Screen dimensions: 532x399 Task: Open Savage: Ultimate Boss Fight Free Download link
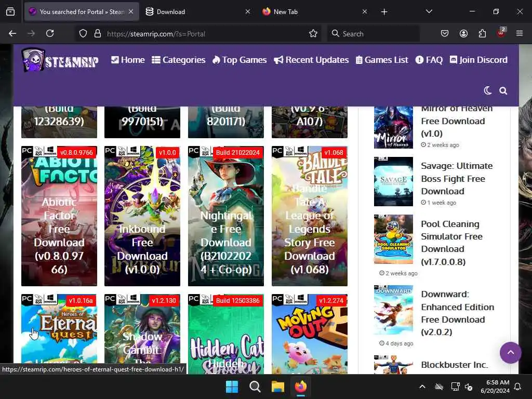(457, 179)
